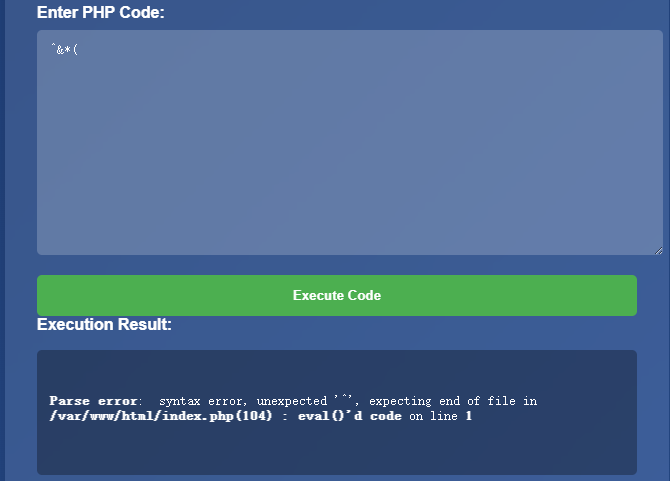
Task: Click empty area above the Parse error line
Action: click(x=336, y=370)
